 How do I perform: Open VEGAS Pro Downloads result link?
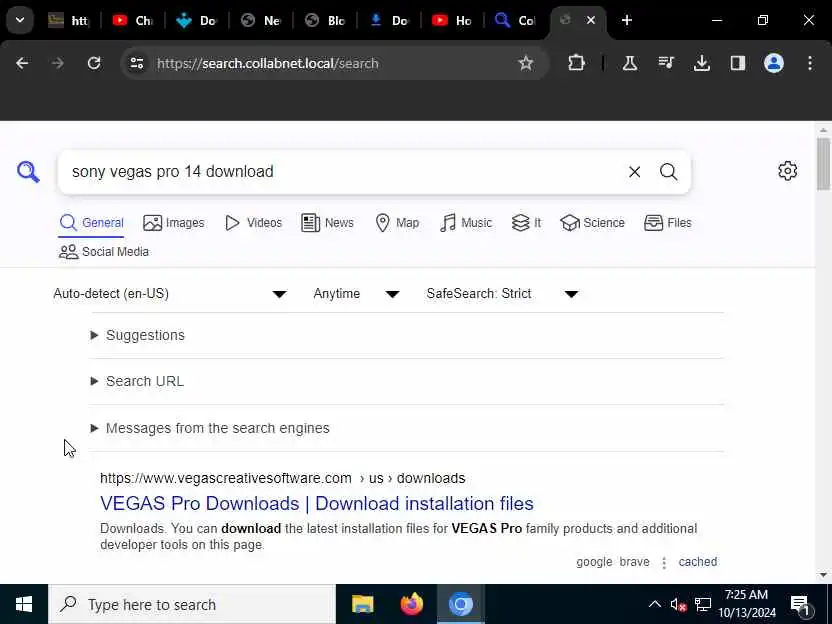317,503
